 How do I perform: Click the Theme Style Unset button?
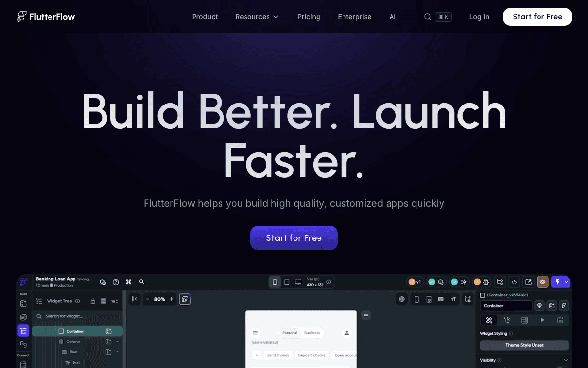pos(524,345)
